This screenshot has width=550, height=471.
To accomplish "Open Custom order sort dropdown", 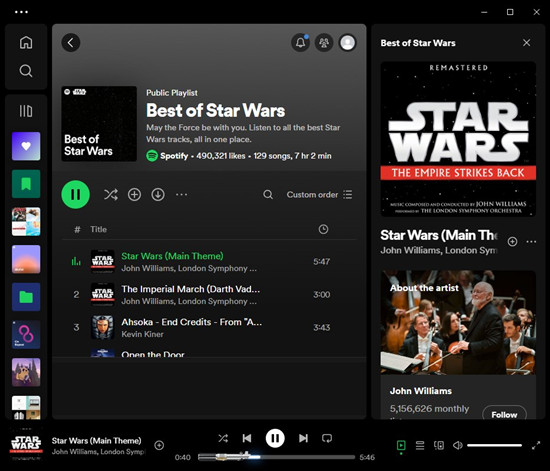I will pyautogui.click(x=319, y=194).
